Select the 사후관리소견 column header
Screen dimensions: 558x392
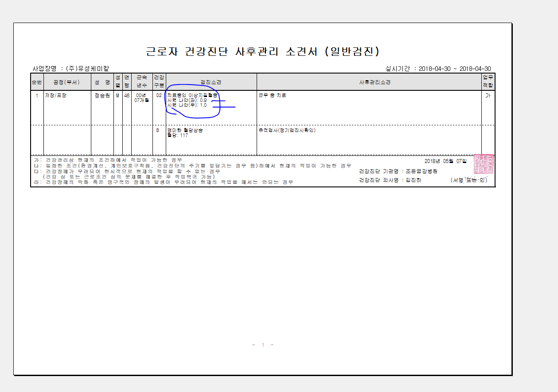[369, 82]
